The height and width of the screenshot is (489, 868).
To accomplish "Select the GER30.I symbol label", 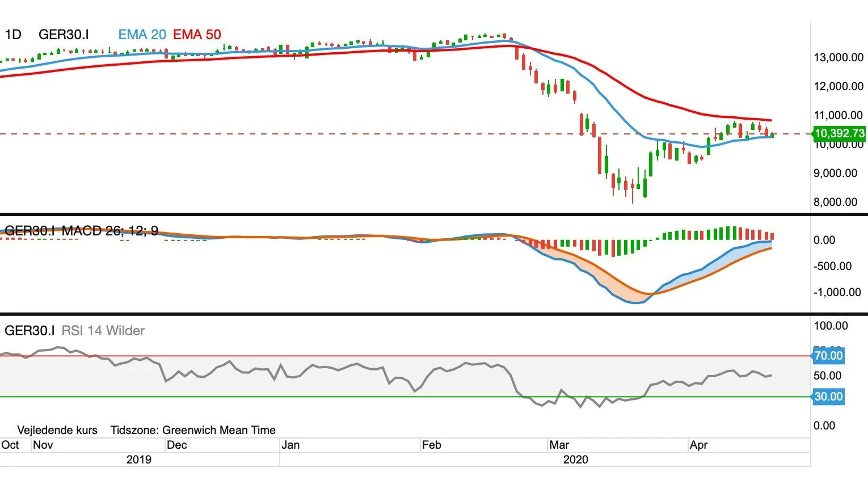I will [x=64, y=35].
